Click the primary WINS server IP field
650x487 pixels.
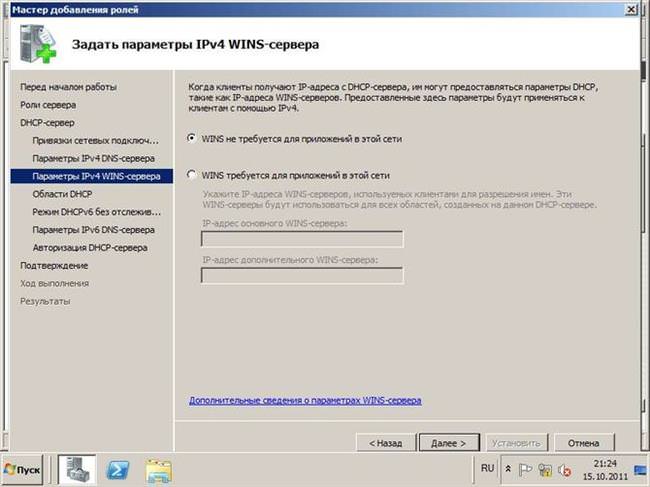tap(302, 239)
